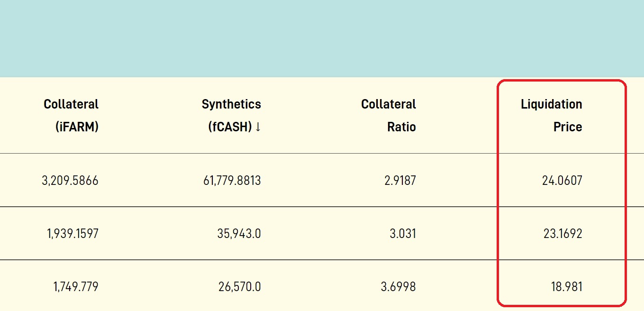Click the (iFARM) label in header

[x=77, y=127]
